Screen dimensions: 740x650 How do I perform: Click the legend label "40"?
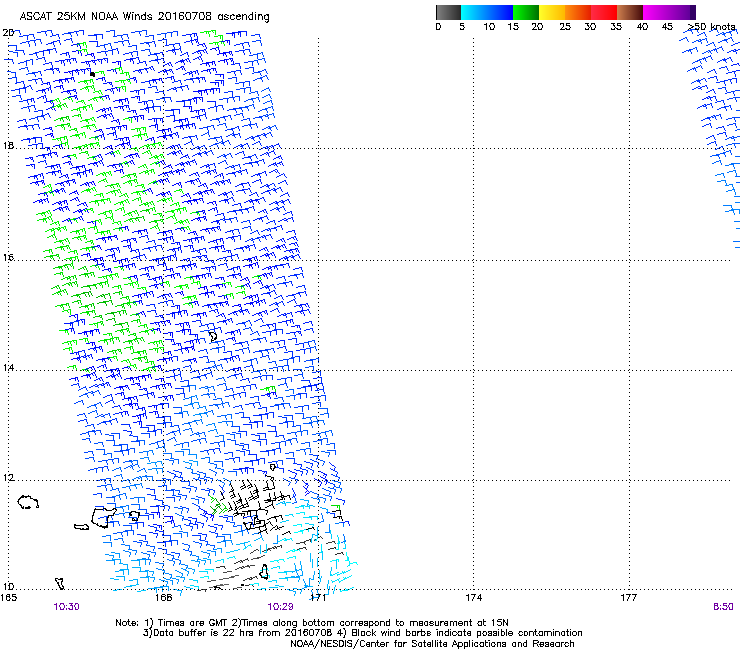(x=642, y=27)
